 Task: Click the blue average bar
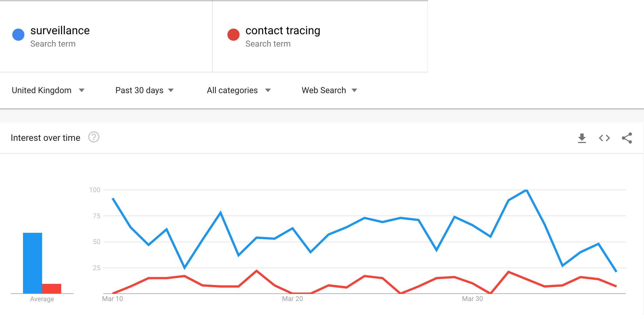coord(33,263)
